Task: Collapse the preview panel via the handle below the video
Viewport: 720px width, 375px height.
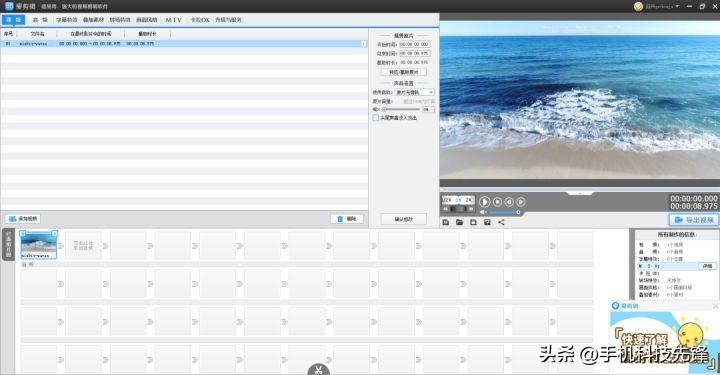Action: tap(579, 194)
